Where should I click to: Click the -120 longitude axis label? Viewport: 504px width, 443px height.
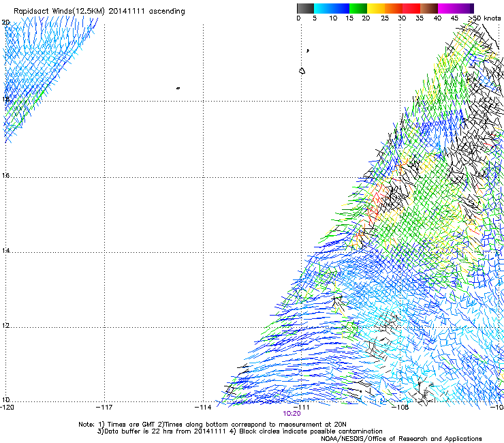tap(7, 408)
